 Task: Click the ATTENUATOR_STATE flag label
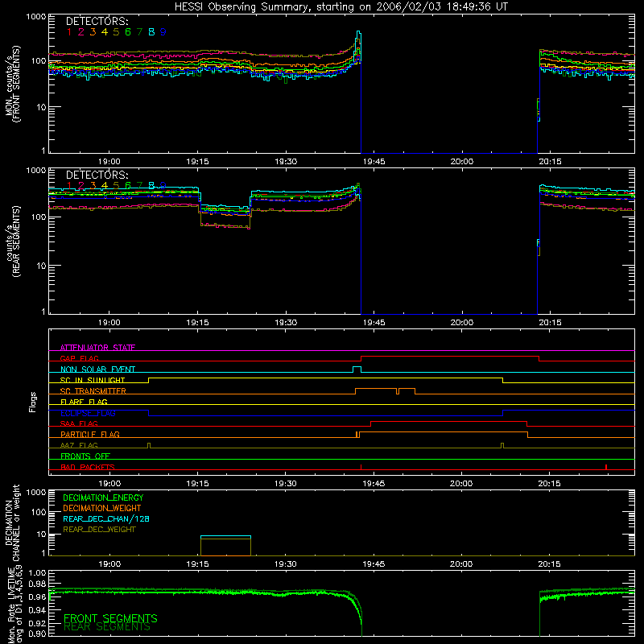(97, 348)
